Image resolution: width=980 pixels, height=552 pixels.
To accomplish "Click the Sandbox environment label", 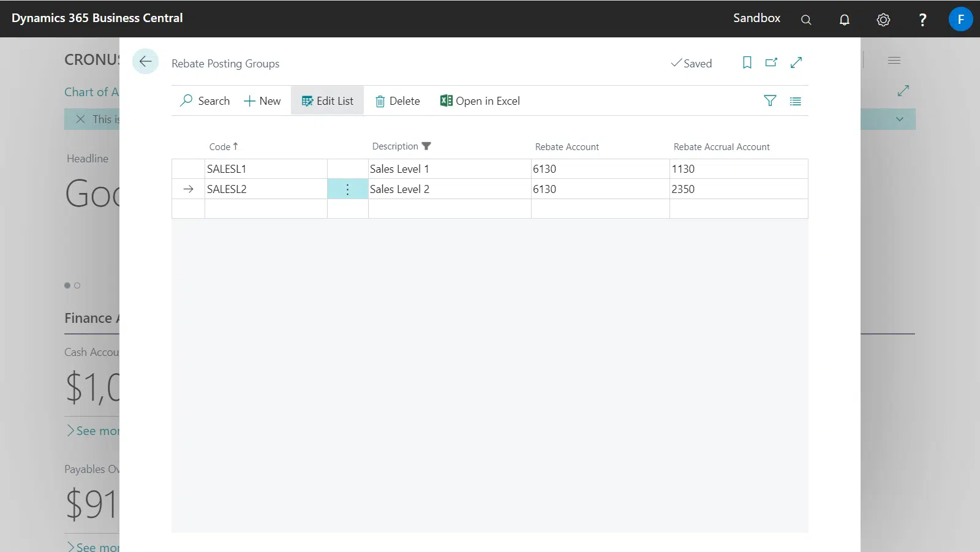I will pyautogui.click(x=756, y=18).
